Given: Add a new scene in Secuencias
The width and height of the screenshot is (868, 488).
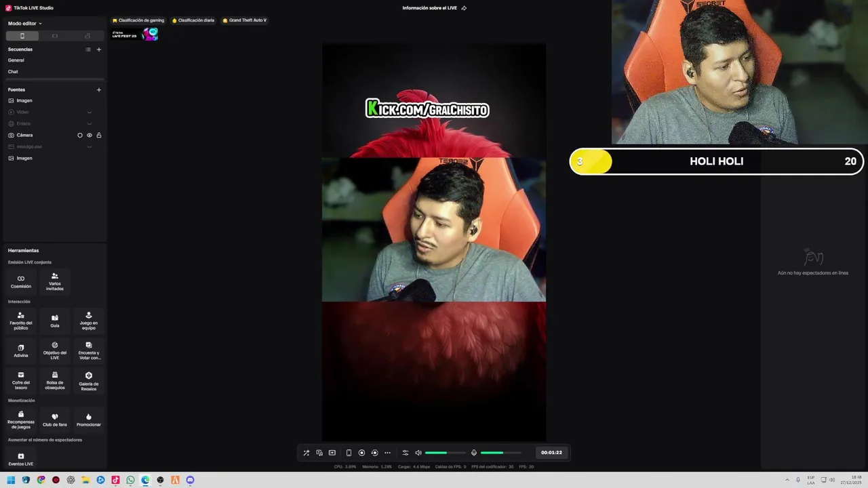Looking at the screenshot, I should (99, 49).
